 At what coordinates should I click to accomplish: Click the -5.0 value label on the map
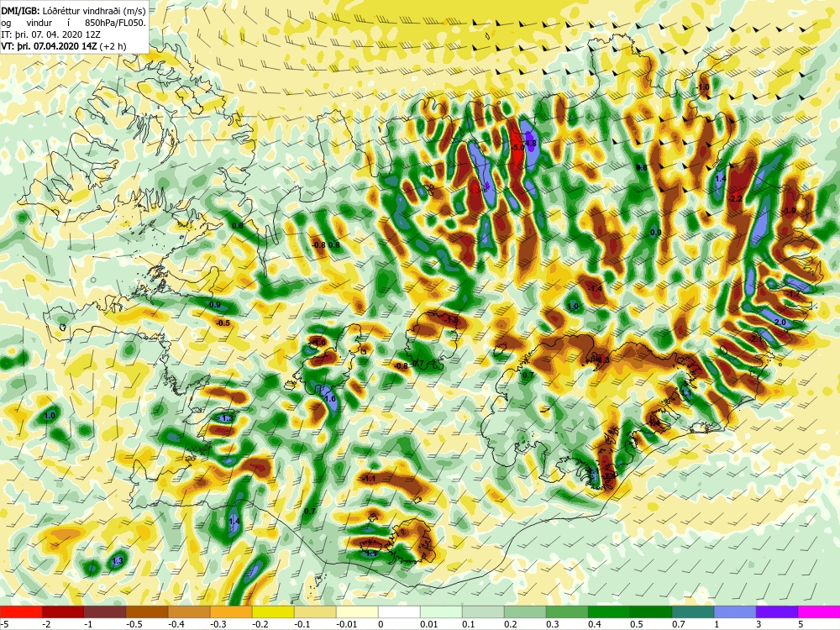pyautogui.click(x=517, y=147)
